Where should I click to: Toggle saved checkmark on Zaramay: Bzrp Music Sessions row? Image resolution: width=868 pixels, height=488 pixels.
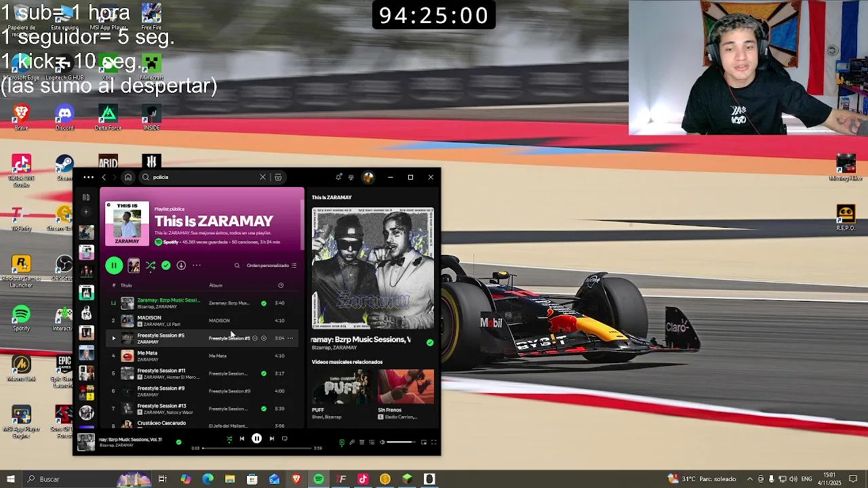[x=264, y=303]
